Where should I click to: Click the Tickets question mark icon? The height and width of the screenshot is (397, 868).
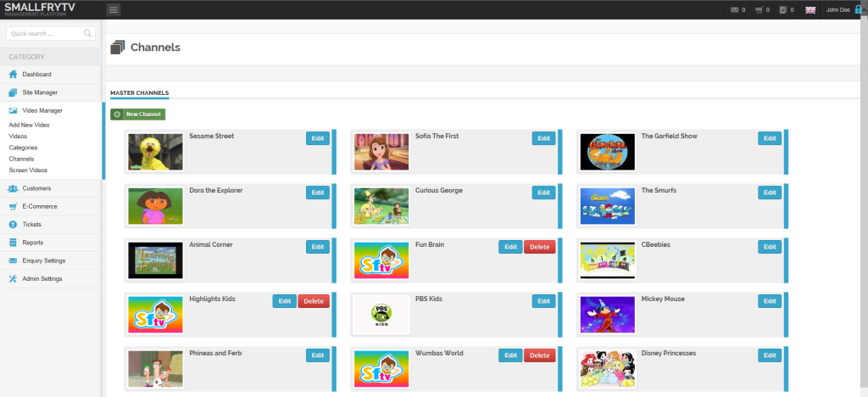click(14, 225)
